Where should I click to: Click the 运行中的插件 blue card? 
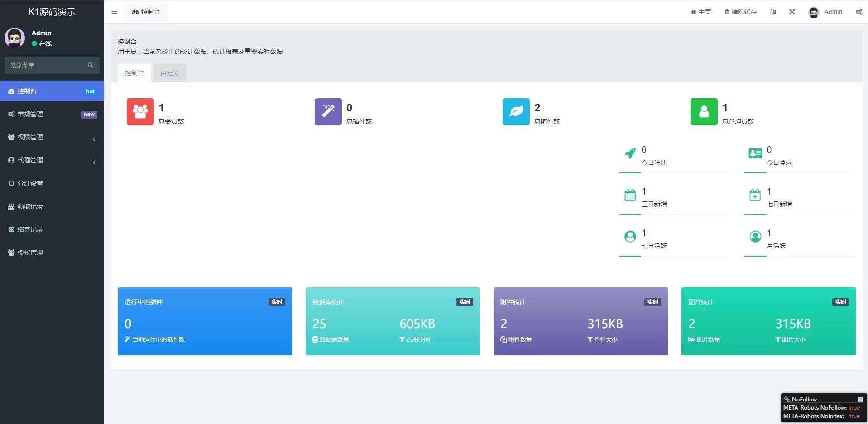click(205, 321)
